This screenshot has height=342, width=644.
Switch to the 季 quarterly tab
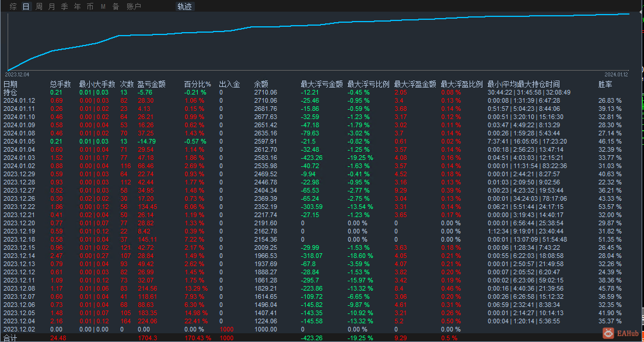(x=65, y=6)
